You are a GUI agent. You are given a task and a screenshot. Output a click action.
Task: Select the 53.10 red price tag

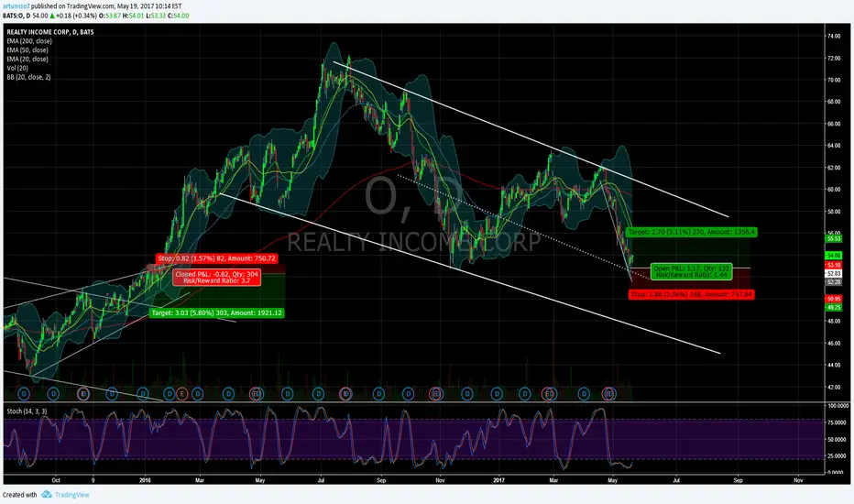click(834, 265)
